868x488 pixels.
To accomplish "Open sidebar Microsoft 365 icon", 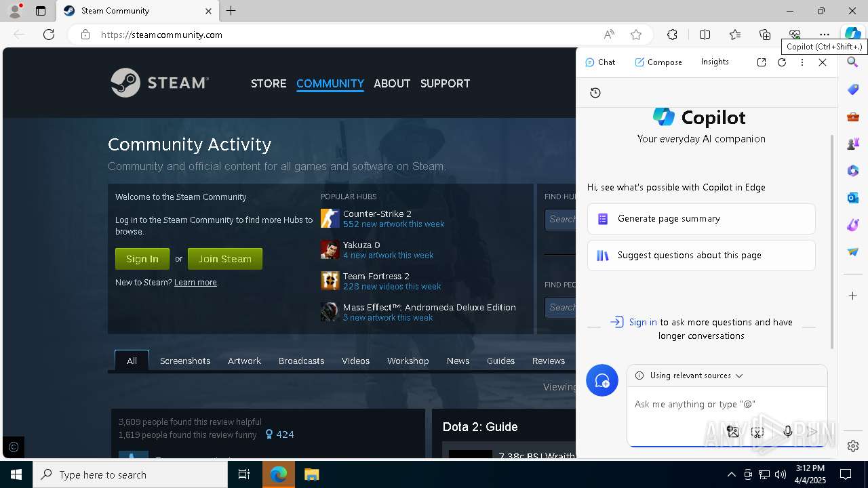I will pyautogui.click(x=853, y=171).
